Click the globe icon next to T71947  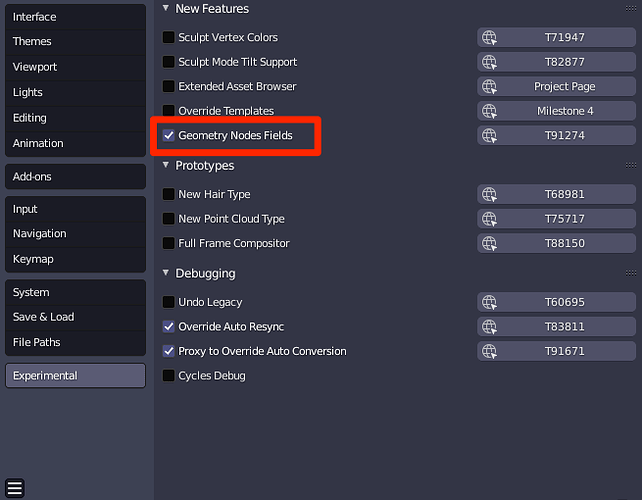[489, 38]
